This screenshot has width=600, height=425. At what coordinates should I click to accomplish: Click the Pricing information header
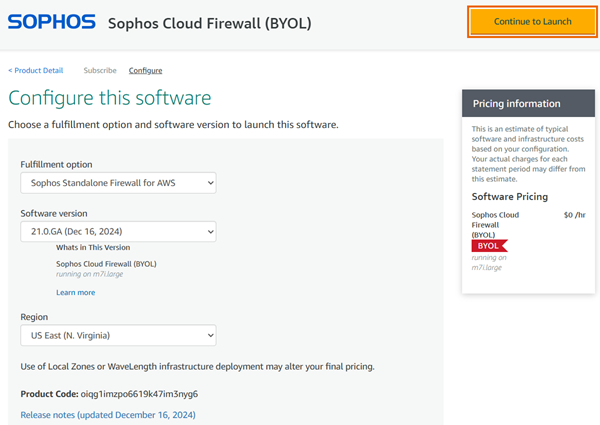[516, 104]
